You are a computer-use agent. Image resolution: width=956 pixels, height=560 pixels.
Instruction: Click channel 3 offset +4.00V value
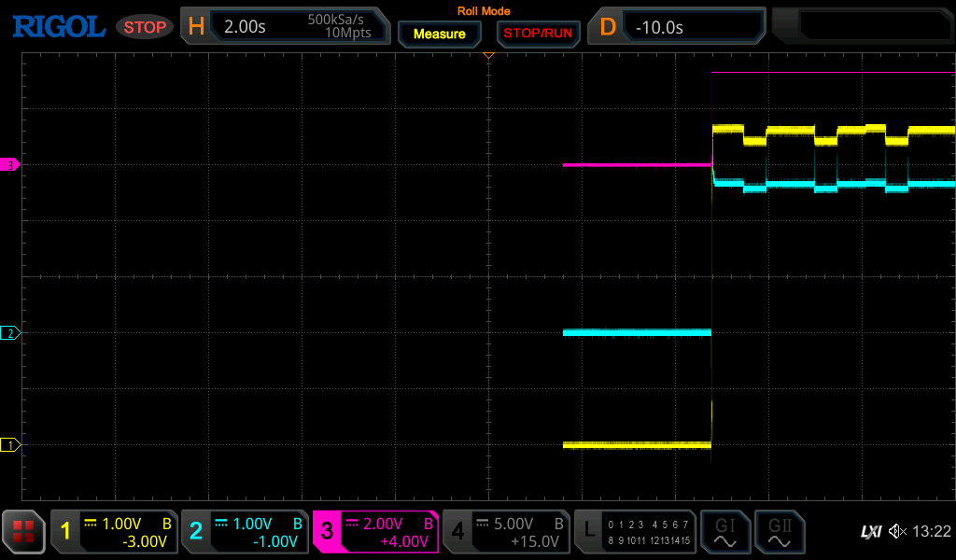(404, 541)
